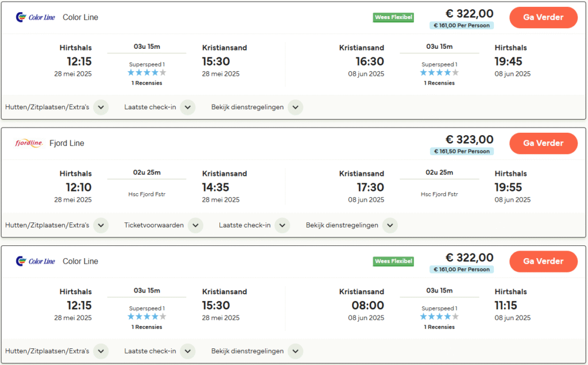Expand Hutten/Zitplaatsen/Extra's in first Color Line result
Image resolution: width=588 pixels, height=365 pixels.
pos(101,107)
